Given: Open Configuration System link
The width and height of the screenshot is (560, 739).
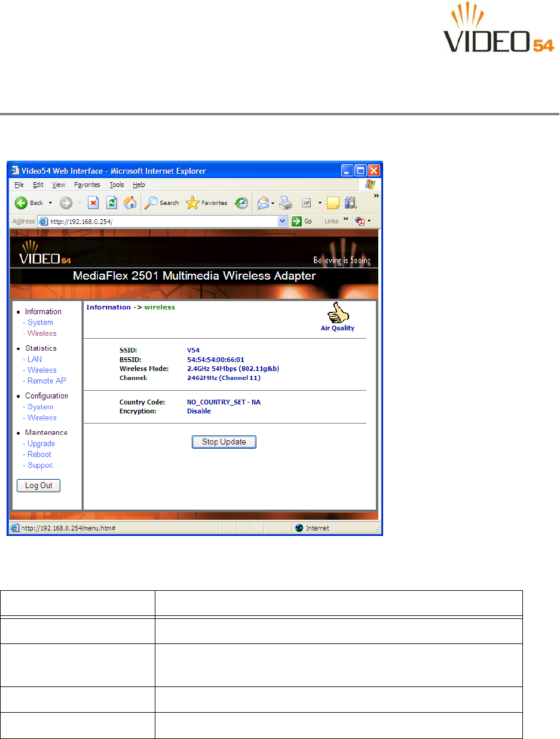Looking at the screenshot, I should pos(40,407).
